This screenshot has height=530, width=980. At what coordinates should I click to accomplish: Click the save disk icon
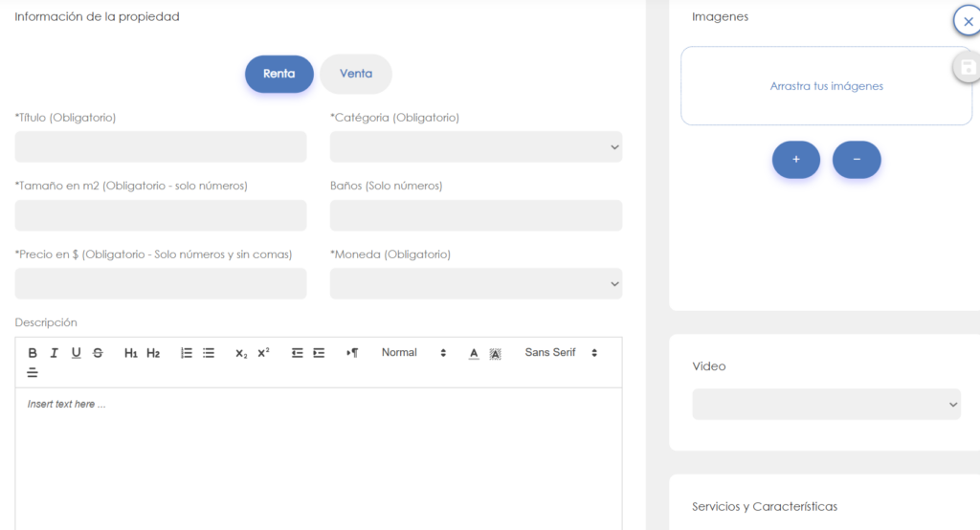(x=968, y=68)
